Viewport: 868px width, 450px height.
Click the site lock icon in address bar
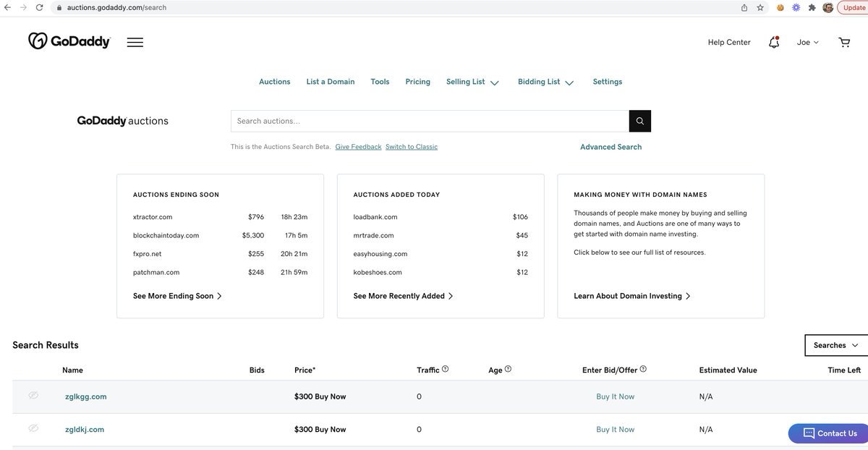[x=59, y=7]
